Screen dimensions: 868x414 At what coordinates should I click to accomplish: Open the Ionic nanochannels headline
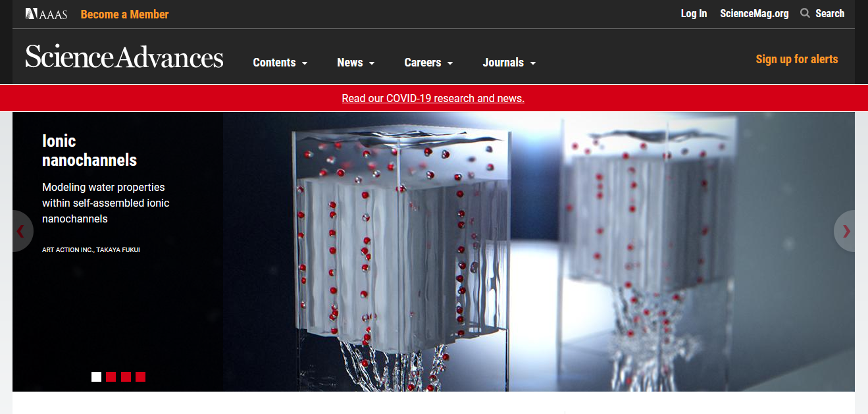(89, 151)
